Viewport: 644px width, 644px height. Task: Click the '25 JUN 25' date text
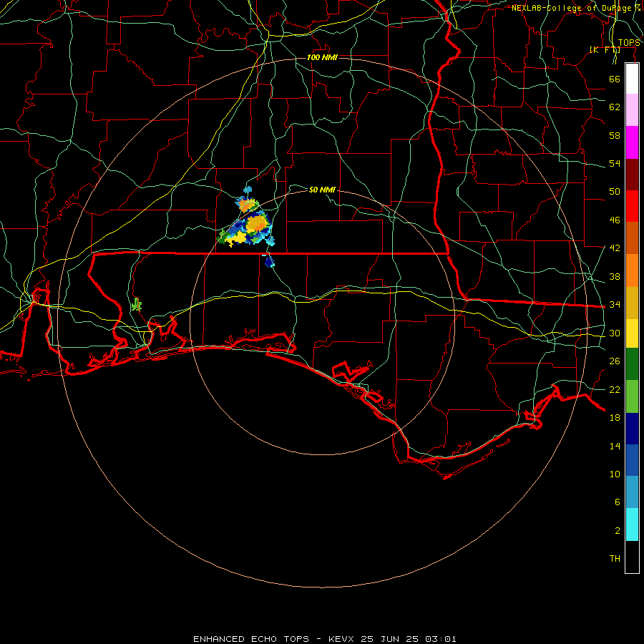389,639
